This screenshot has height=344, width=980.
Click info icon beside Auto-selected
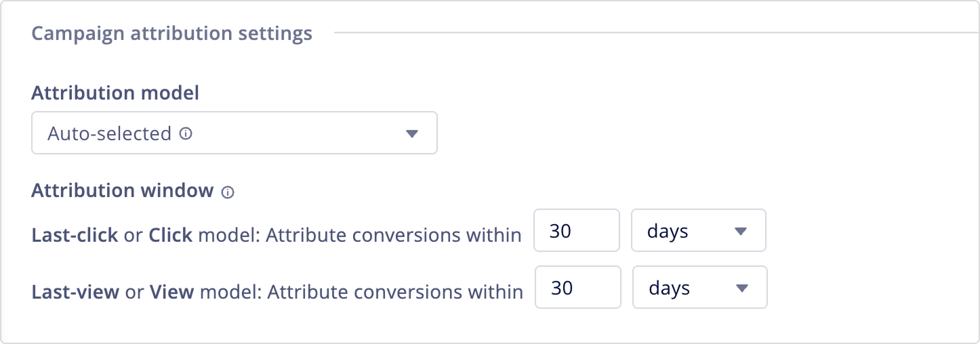click(x=186, y=134)
